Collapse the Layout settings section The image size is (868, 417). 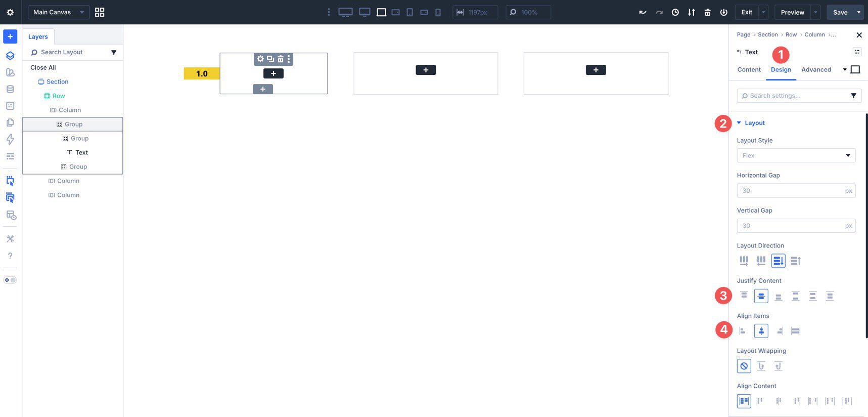point(751,123)
